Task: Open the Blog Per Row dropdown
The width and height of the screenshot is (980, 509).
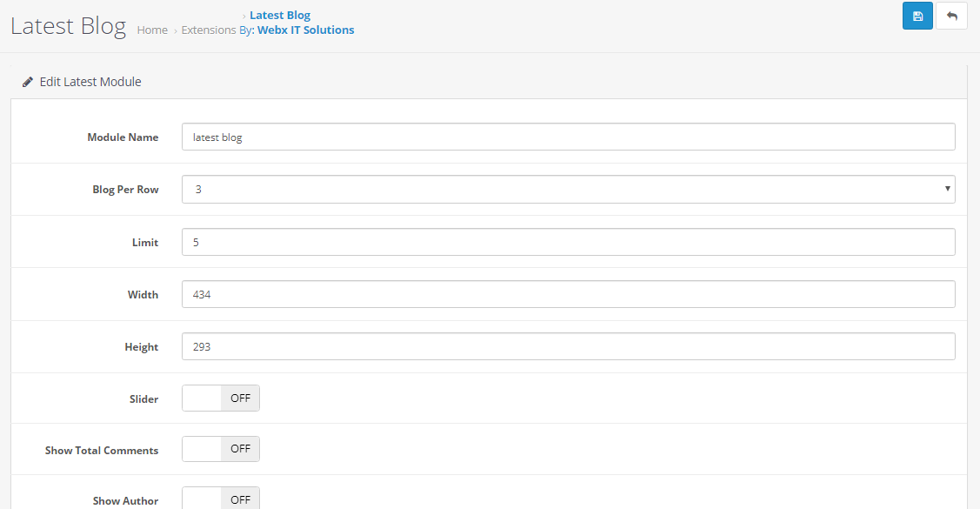Action: click(567, 189)
